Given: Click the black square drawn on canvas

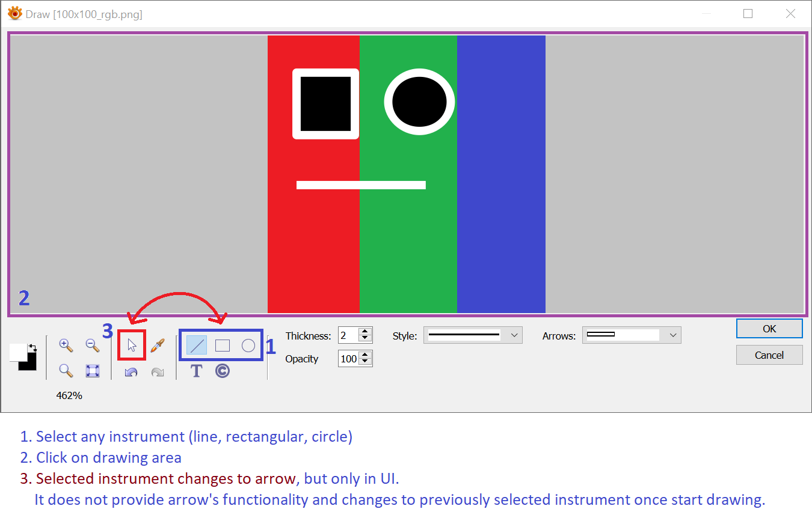Looking at the screenshot, I should (325, 104).
